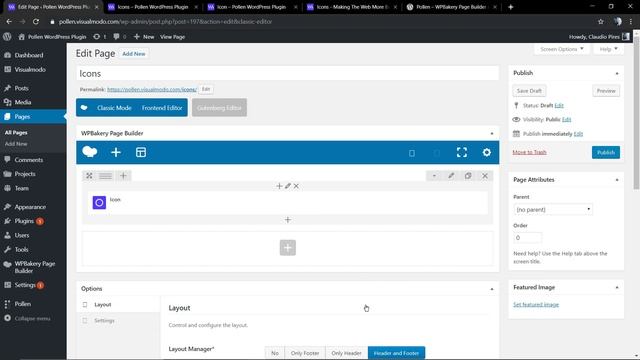The image size is (640, 360).
Task: Select the Header and Footer layout option
Action: pyautogui.click(x=396, y=353)
